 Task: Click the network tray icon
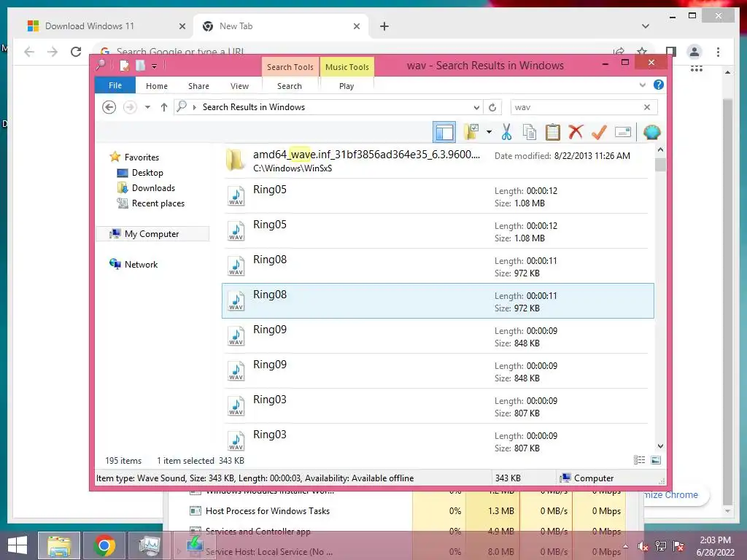[x=661, y=546]
